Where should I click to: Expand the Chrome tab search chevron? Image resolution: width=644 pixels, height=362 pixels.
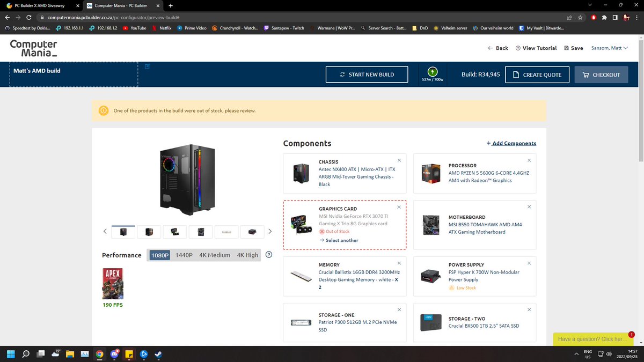[591, 5]
